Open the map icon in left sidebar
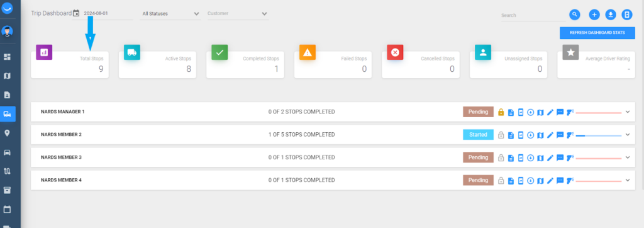This screenshot has width=644, height=228. coord(7,76)
